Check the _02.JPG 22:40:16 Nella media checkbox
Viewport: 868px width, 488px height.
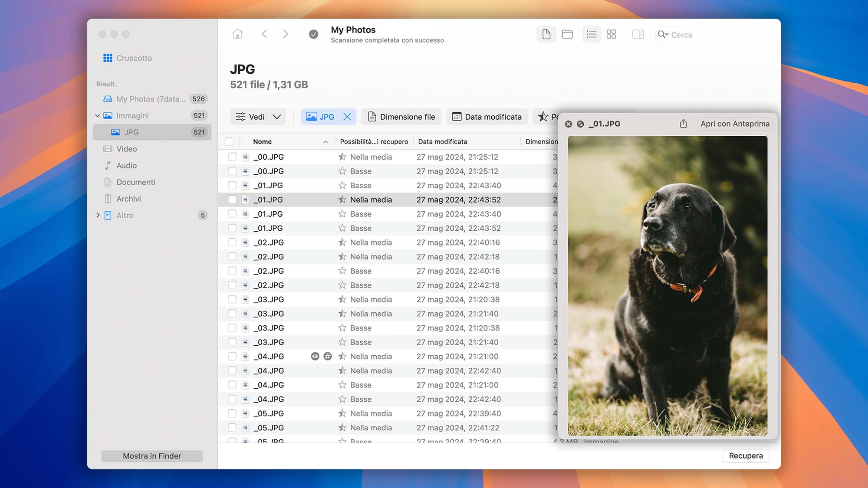point(232,242)
